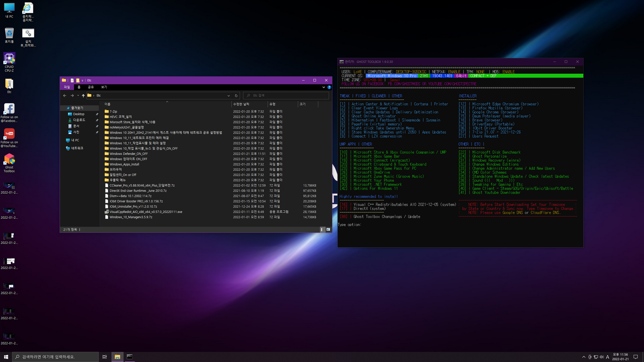Image resolution: width=644 pixels, height=362 pixels.
Task: Go forward in the Etc Explorer window
Action: [72, 96]
